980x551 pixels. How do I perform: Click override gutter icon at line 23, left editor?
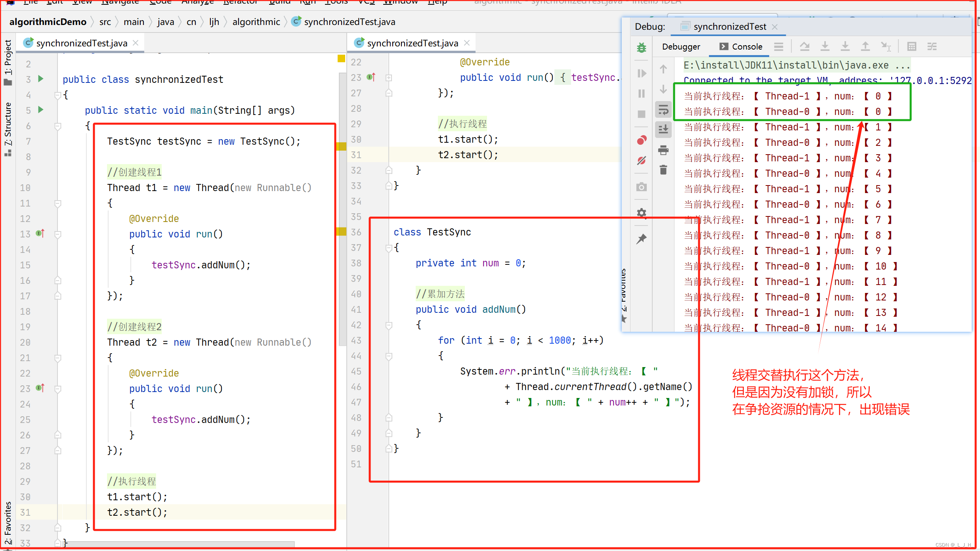pos(40,388)
